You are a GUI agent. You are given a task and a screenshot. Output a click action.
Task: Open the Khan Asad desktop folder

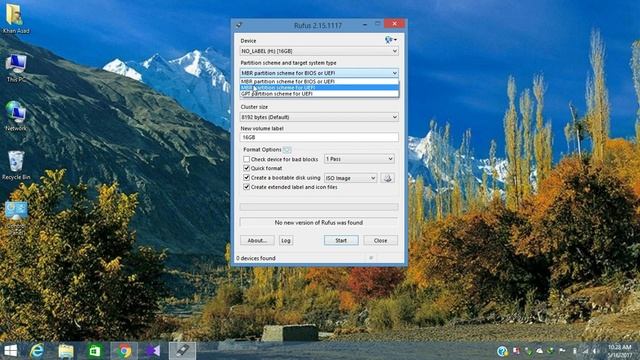[x=16, y=19]
